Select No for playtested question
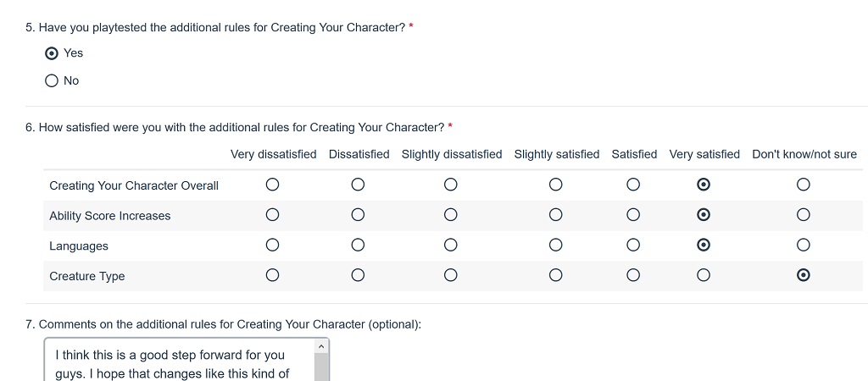Image resolution: width=868 pixels, height=381 pixels. click(52, 80)
